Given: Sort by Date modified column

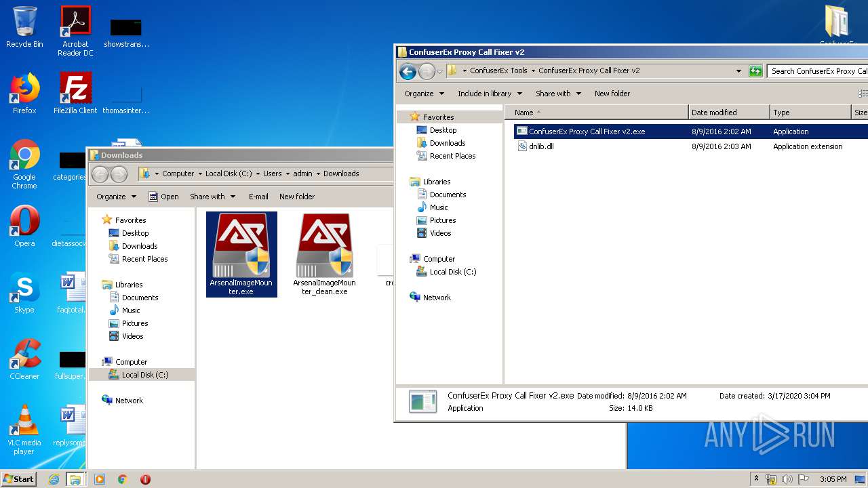Looking at the screenshot, I should [729, 113].
